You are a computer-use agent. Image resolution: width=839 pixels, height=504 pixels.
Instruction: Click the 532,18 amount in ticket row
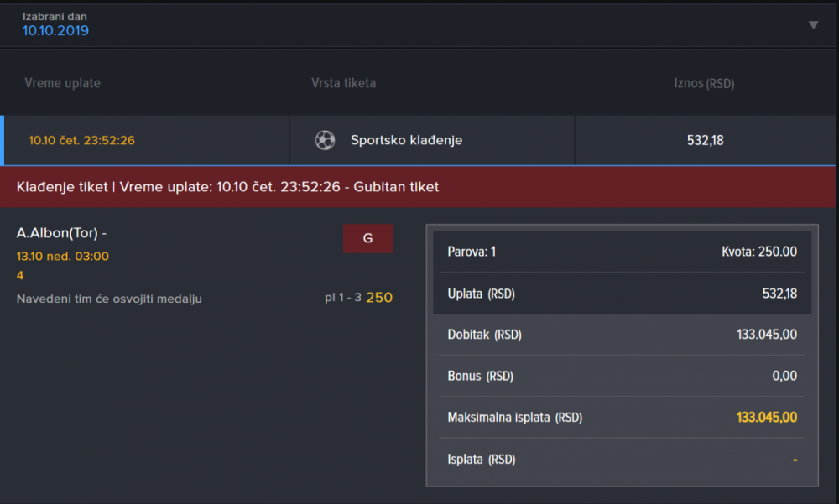pyautogui.click(x=705, y=140)
